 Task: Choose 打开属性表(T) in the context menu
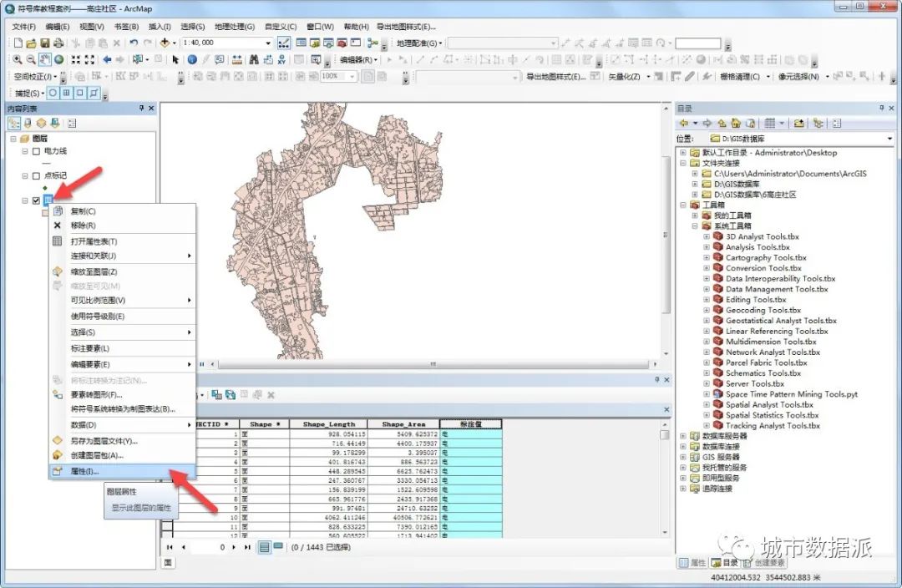(x=123, y=241)
